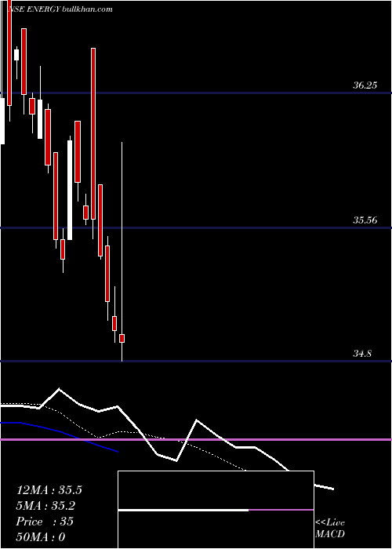Click the 36.25 price level label
This screenshot has height=549, width=392.
(365, 85)
